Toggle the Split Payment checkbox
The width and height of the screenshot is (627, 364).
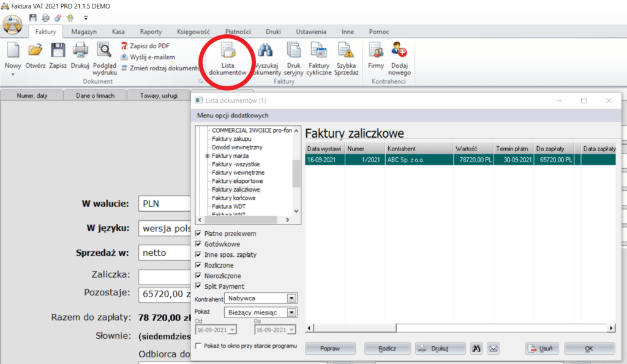point(198,286)
